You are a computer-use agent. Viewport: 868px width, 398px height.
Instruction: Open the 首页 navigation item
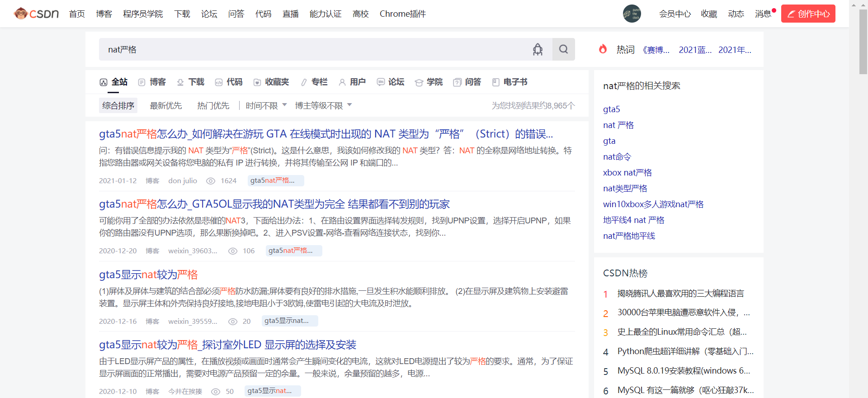tap(77, 14)
